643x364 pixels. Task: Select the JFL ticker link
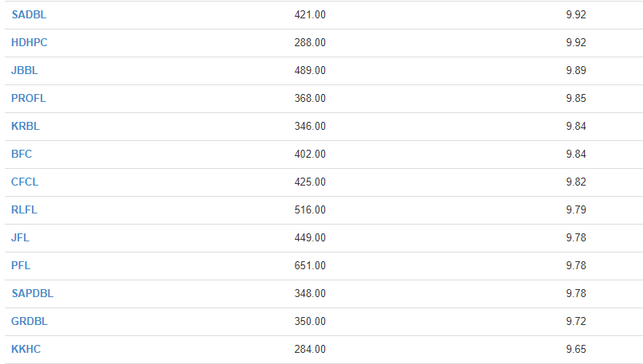20,237
